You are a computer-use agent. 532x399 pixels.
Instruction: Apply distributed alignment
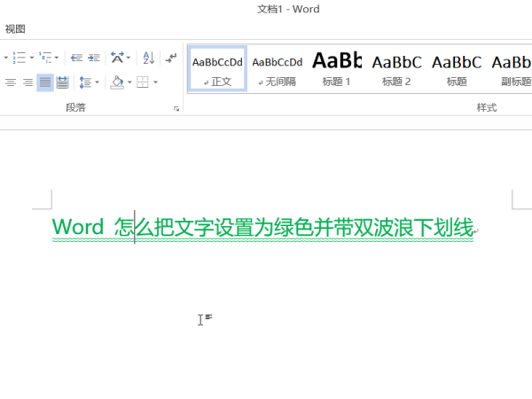[x=62, y=82]
